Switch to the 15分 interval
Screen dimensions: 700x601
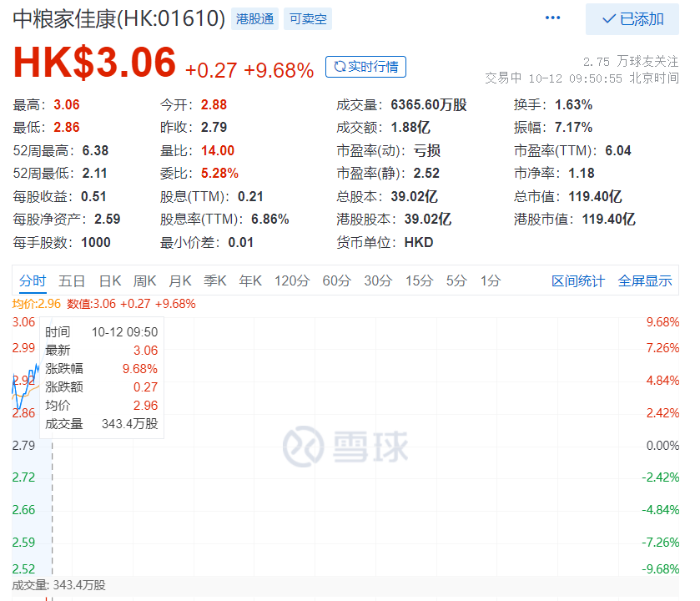(419, 280)
